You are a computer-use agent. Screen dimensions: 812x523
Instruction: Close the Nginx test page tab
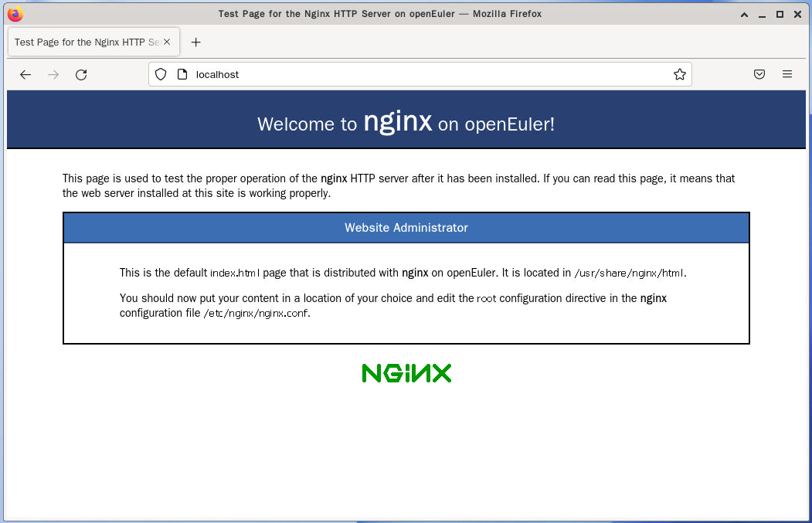(167, 42)
